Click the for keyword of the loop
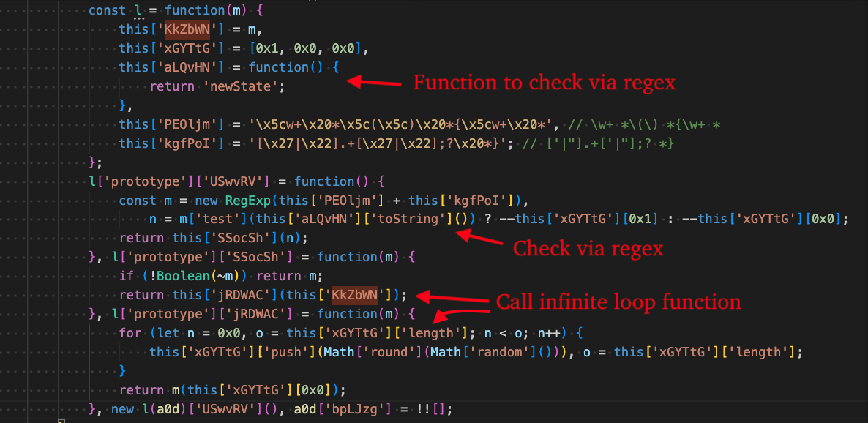 (130, 333)
